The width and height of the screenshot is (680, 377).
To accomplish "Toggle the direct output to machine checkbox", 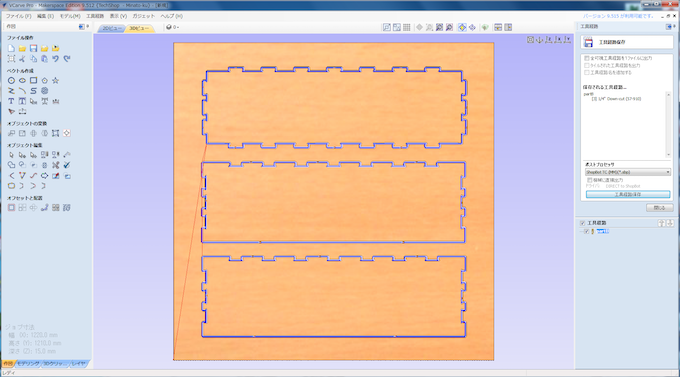I will (589, 180).
